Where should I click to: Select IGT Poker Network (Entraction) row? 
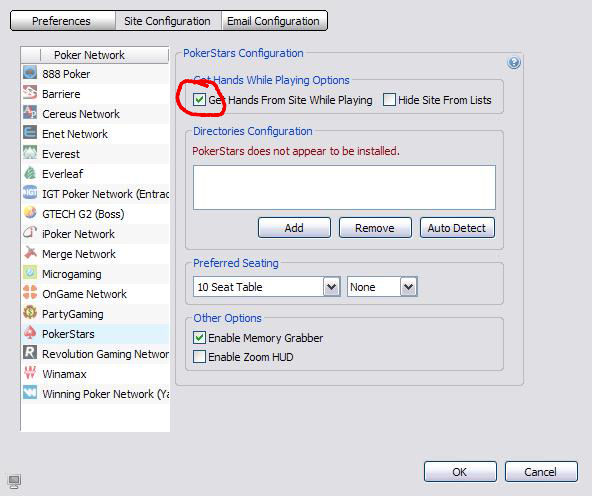click(96, 194)
